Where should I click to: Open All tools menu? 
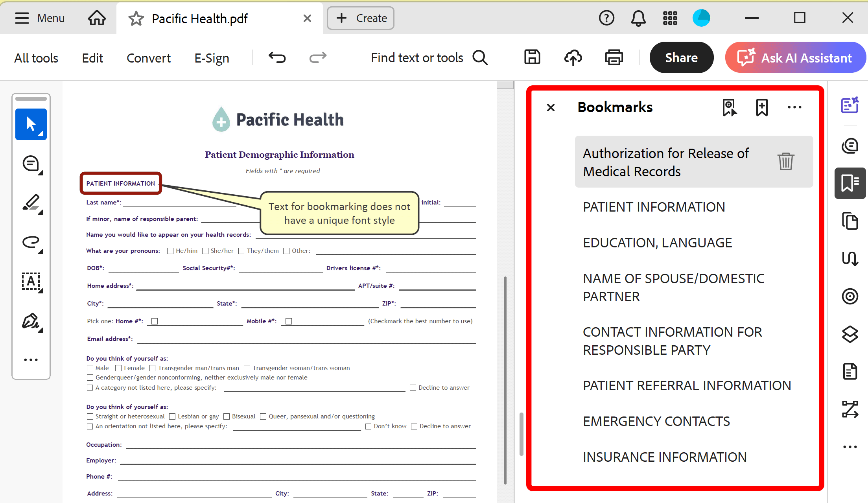[x=36, y=58]
